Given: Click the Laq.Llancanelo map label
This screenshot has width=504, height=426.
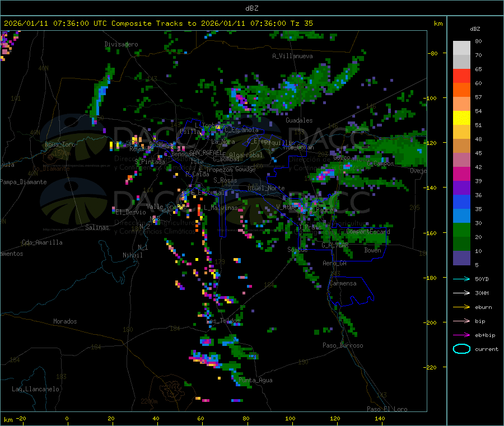Looking at the screenshot, I should (35, 389).
